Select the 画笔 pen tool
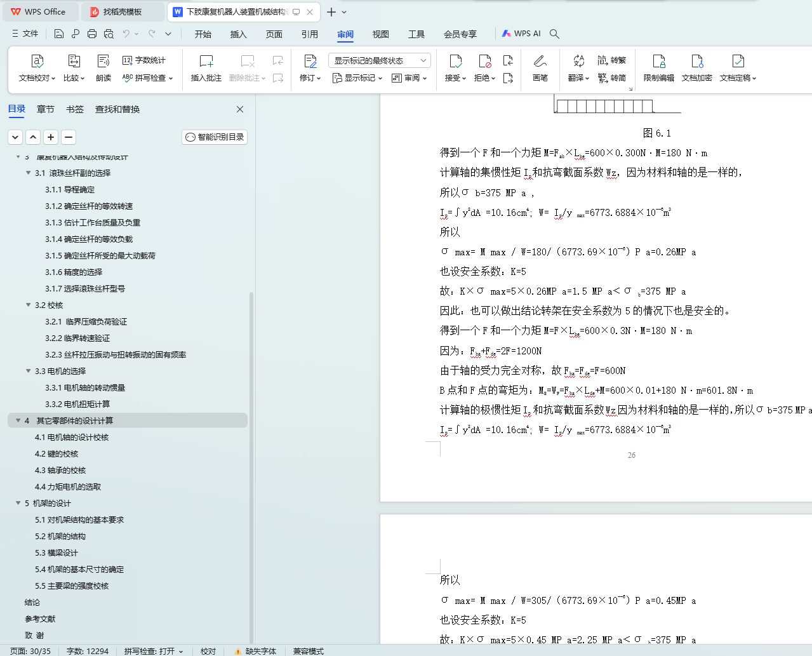Screen dimensions: 812x656 tap(540, 69)
